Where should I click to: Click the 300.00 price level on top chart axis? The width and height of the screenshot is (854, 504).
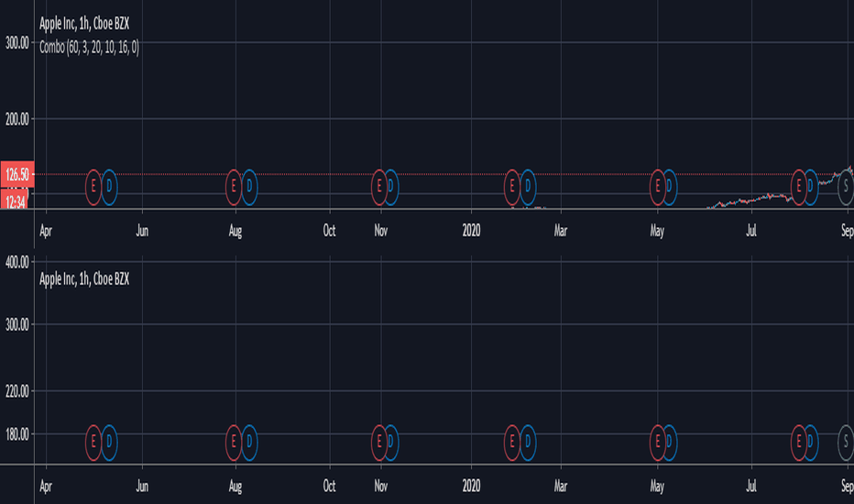16,43
